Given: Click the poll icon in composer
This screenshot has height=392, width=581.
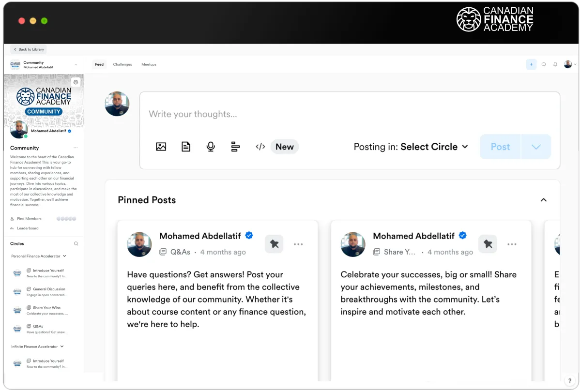Looking at the screenshot, I should coord(235,147).
